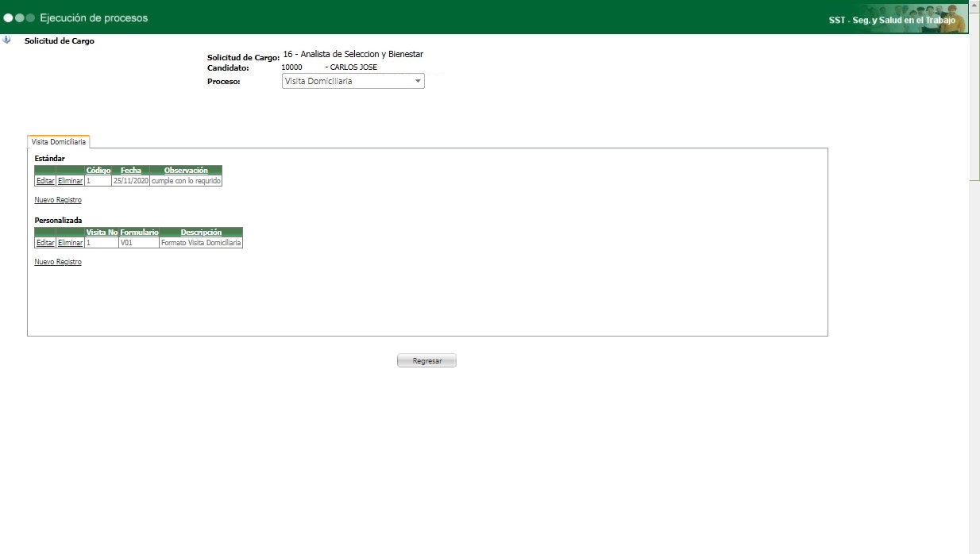Click the V01 Formulario cell
Viewport: 980px width, 554px height.
139,243
